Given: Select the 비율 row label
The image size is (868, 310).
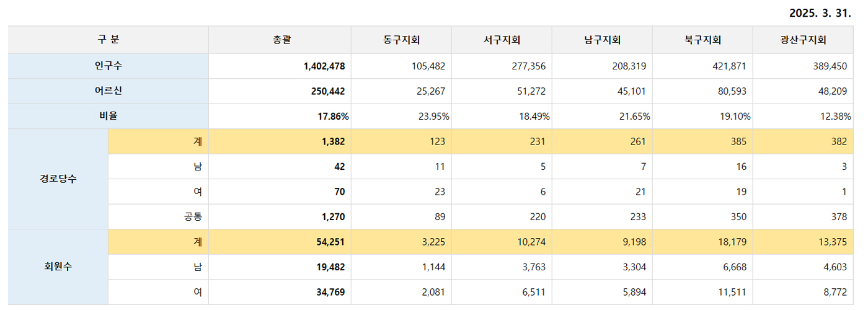Looking at the screenshot, I should pos(108,117).
